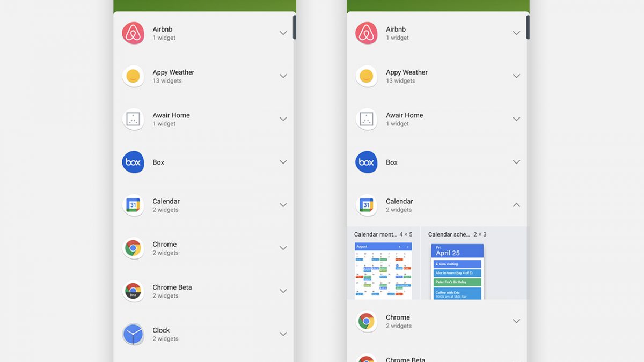Click 'Chrome' name in left panel

[x=164, y=244]
